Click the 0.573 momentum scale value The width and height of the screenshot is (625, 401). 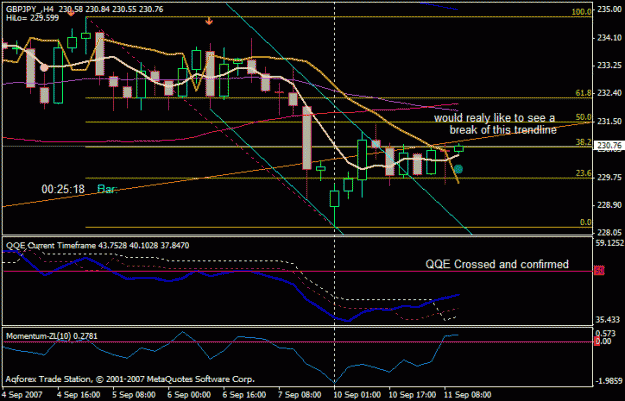point(606,333)
